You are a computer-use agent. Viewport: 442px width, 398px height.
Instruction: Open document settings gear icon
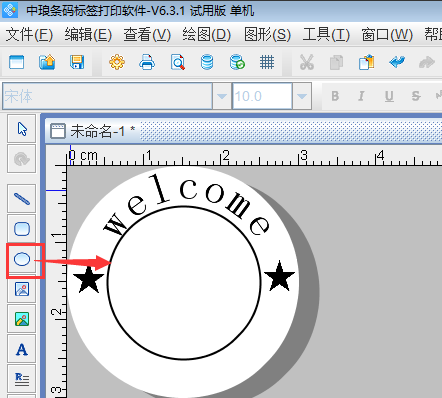tap(117, 62)
